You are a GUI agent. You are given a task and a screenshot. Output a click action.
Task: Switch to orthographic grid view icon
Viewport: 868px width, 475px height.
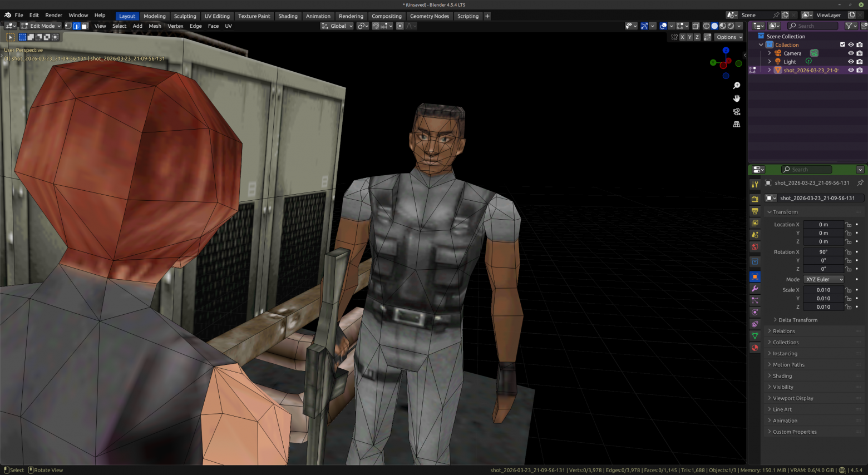737,125
